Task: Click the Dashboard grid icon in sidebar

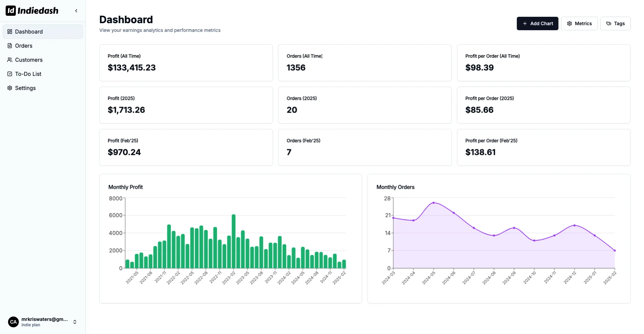Action: pyautogui.click(x=10, y=32)
